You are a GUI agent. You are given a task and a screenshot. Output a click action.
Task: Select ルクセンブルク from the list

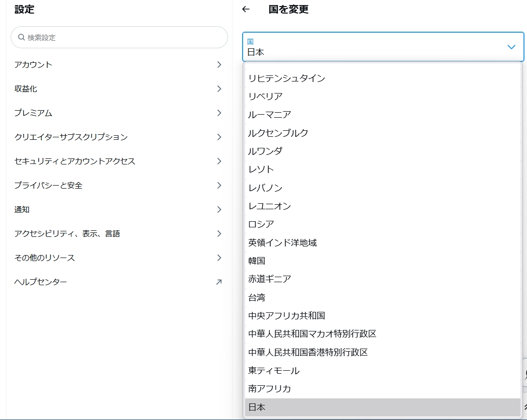pos(278,133)
